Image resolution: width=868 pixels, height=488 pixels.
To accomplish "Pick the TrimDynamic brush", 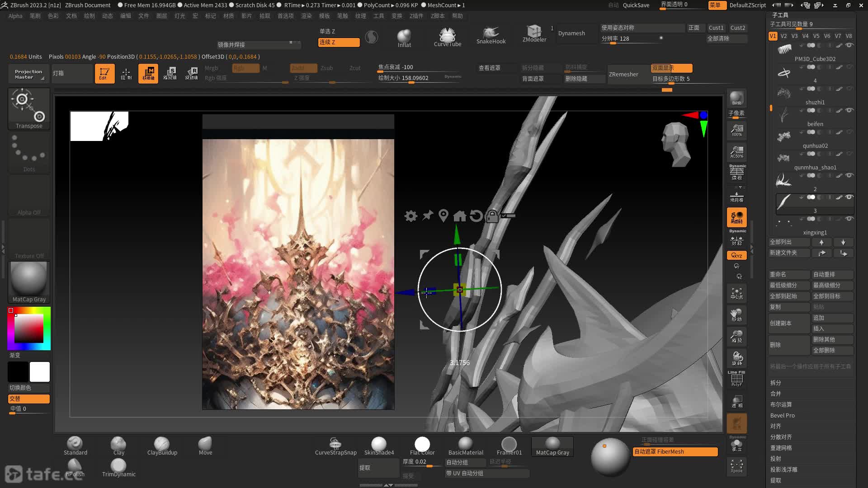I will pyautogui.click(x=118, y=468).
